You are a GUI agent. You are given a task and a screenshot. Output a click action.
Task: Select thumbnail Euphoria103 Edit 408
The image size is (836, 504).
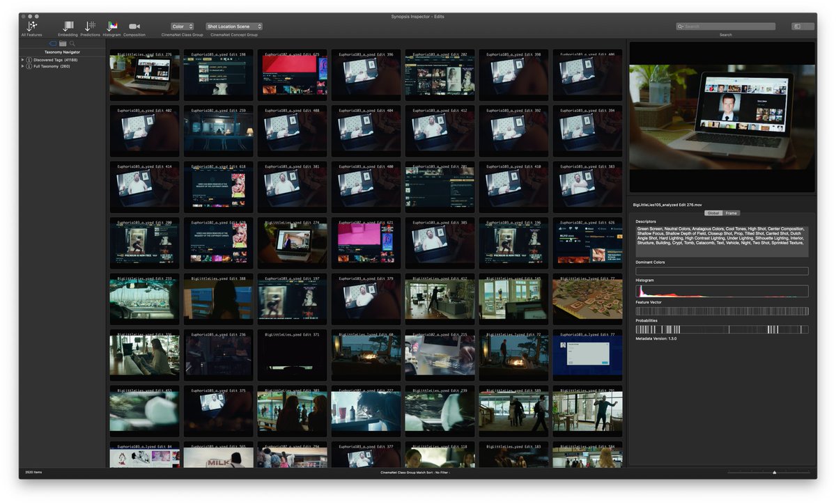(292, 131)
